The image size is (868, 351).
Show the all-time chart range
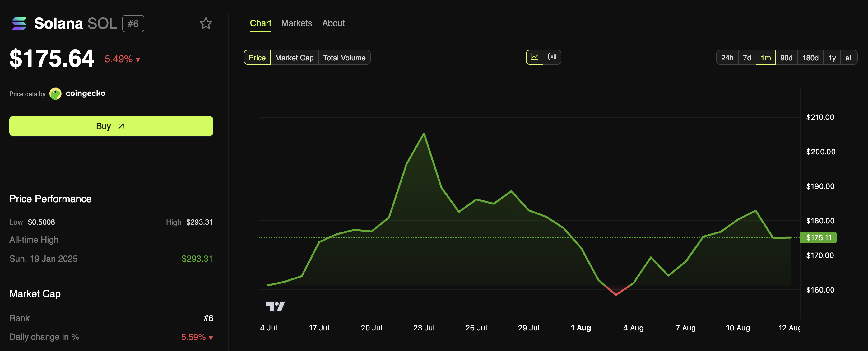click(x=848, y=58)
